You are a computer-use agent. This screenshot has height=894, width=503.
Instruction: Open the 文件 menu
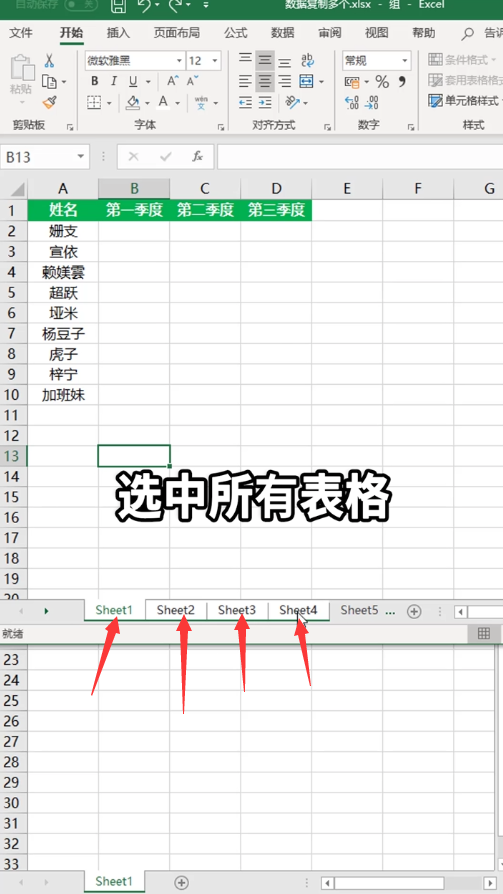click(x=21, y=33)
